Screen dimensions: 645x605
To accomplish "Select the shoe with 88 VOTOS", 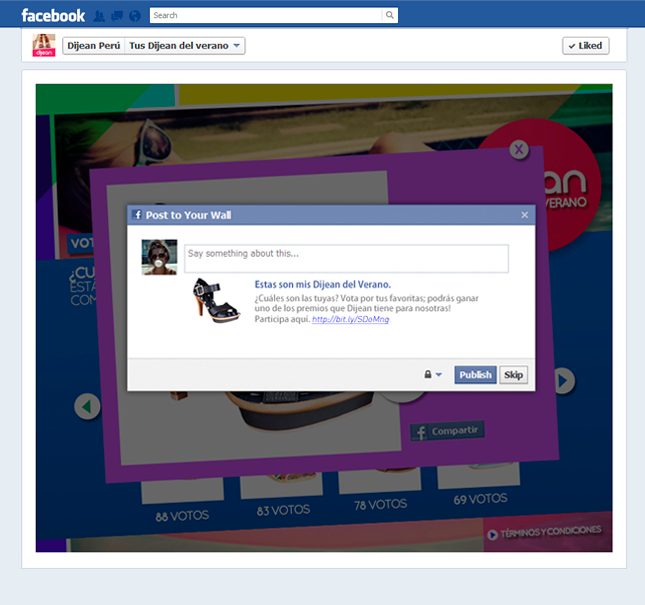I will tap(182, 489).
